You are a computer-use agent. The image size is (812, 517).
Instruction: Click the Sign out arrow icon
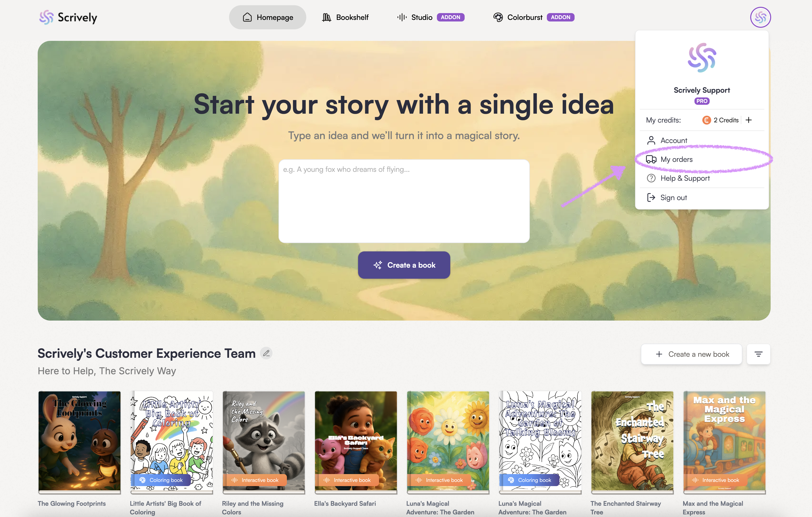tap(651, 197)
